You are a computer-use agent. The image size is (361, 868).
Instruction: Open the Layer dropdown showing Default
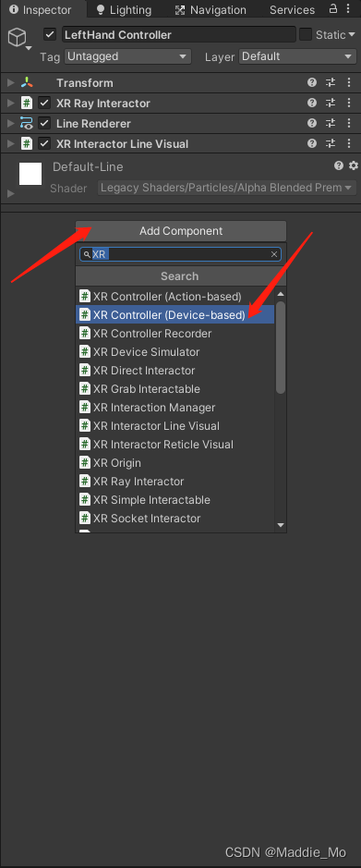pos(297,55)
